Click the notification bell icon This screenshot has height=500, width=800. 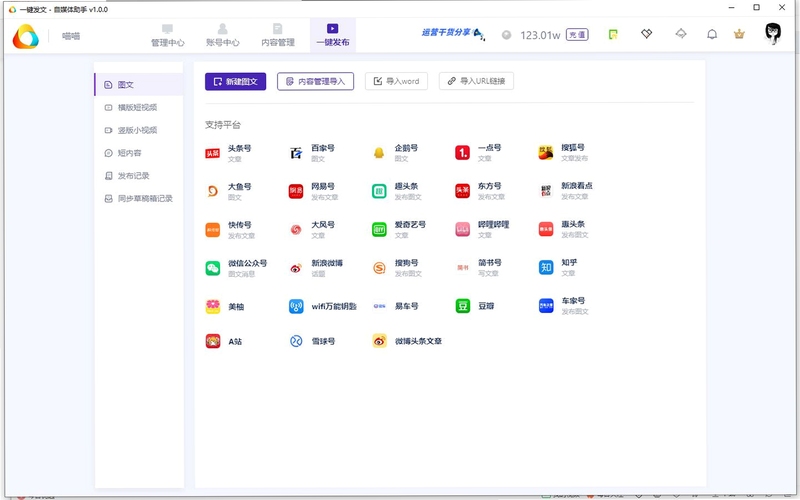pos(712,34)
